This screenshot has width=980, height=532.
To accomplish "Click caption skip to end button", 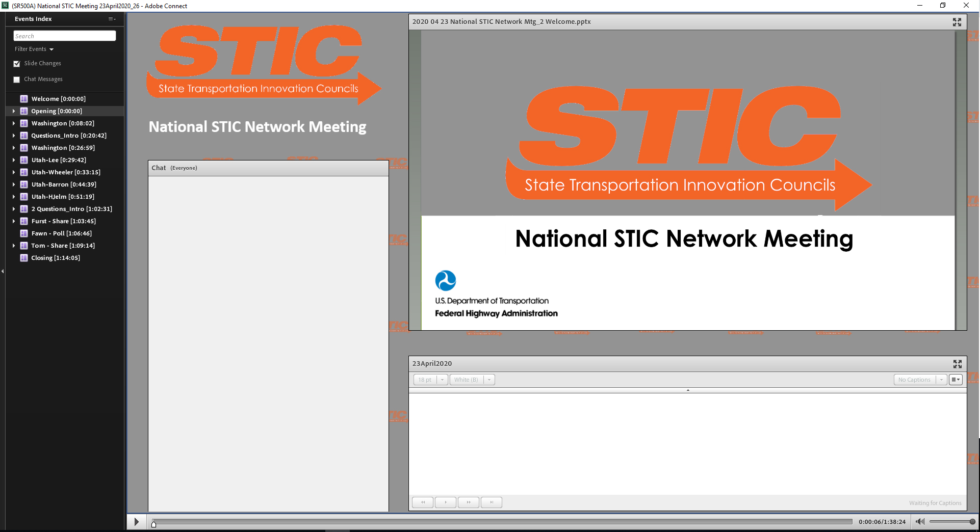I will tap(492, 502).
